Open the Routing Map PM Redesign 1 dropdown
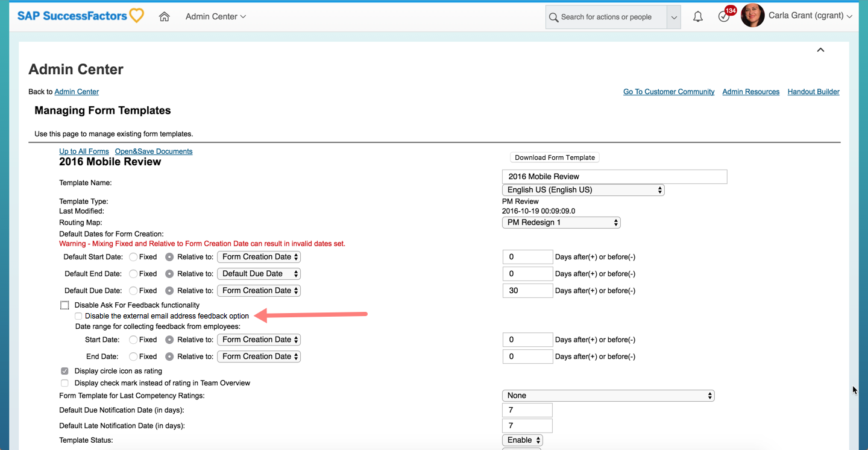 (x=561, y=222)
